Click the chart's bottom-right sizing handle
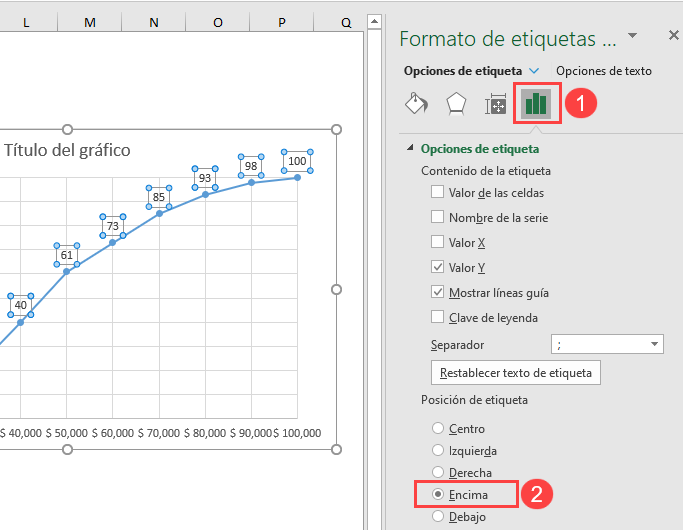 tap(336, 449)
